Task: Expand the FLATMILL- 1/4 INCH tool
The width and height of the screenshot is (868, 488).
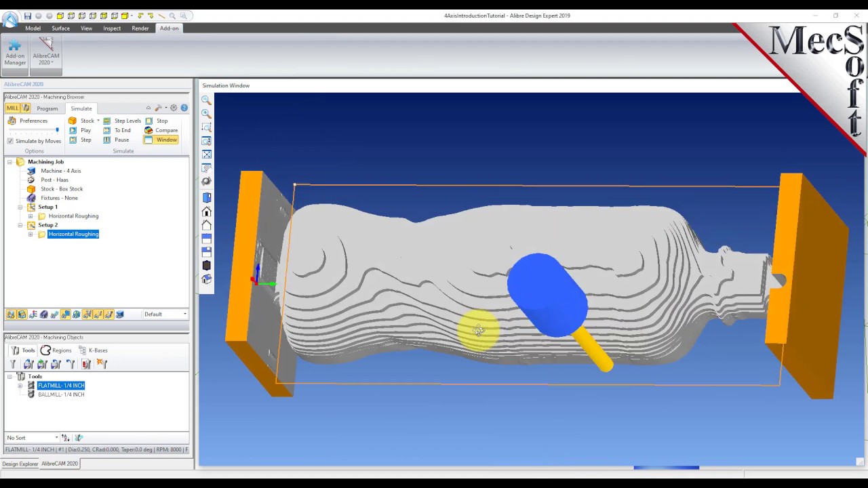Action: point(20,386)
